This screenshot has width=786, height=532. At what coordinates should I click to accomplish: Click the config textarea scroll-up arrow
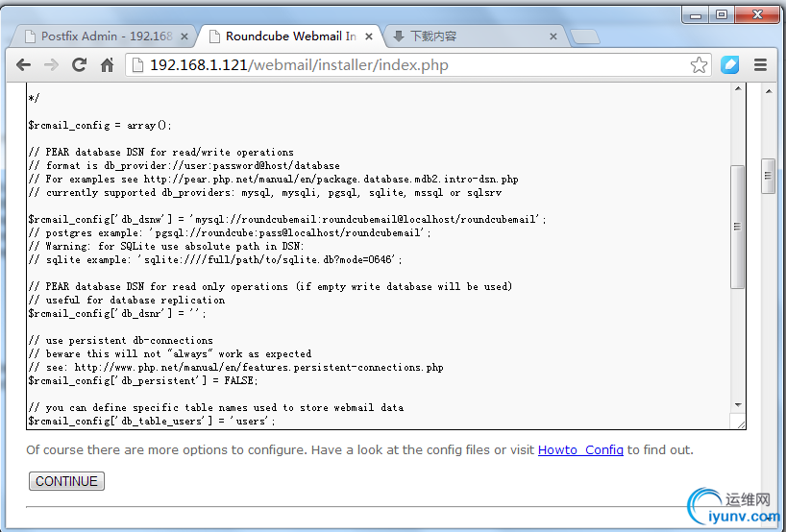[738, 89]
